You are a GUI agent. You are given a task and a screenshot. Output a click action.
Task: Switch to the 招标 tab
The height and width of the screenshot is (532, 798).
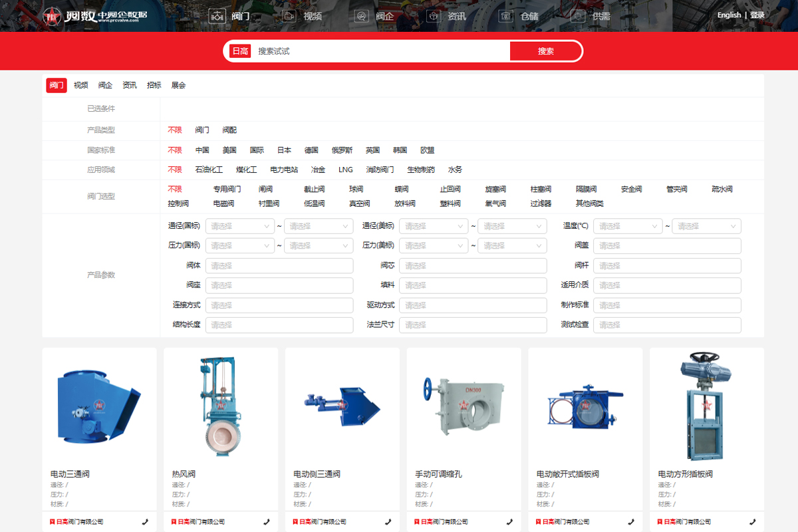154,85
